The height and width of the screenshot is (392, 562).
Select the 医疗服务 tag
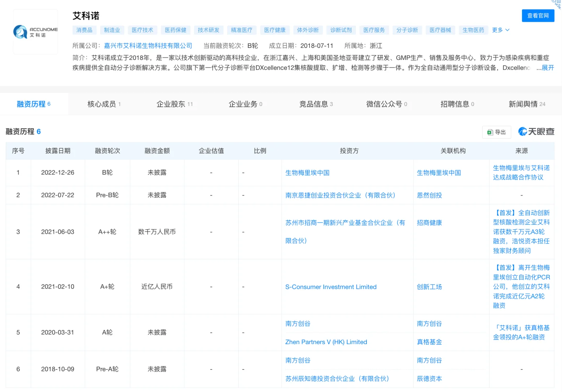tap(374, 30)
